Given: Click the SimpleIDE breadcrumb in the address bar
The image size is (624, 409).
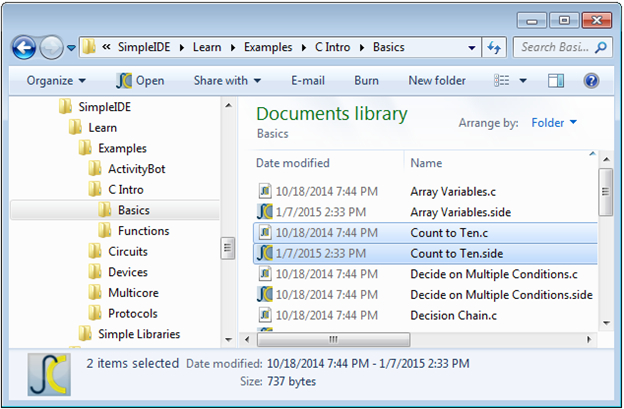Looking at the screenshot, I should pyautogui.click(x=144, y=47).
